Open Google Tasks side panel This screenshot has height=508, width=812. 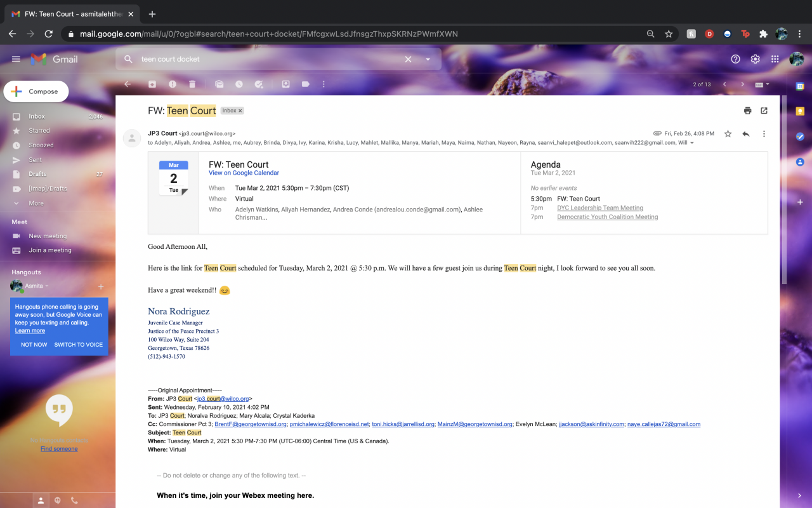[x=800, y=137]
